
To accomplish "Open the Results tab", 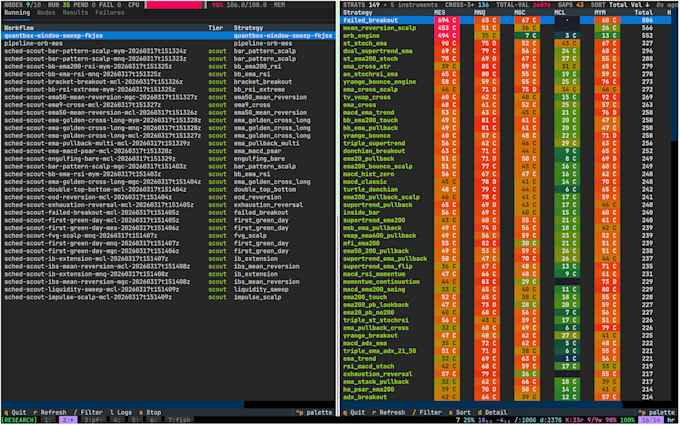I will tap(75, 13).
